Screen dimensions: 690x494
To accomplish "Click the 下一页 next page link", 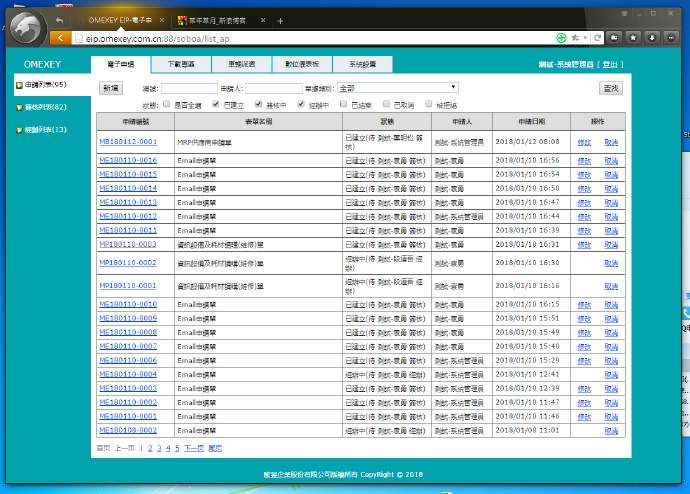I will (x=194, y=448).
